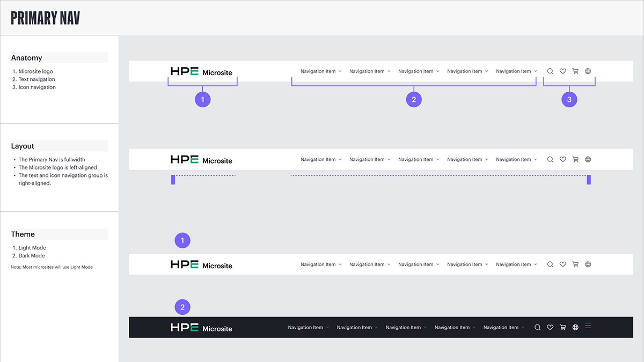Open search from the top primary nav

pos(550,71)
